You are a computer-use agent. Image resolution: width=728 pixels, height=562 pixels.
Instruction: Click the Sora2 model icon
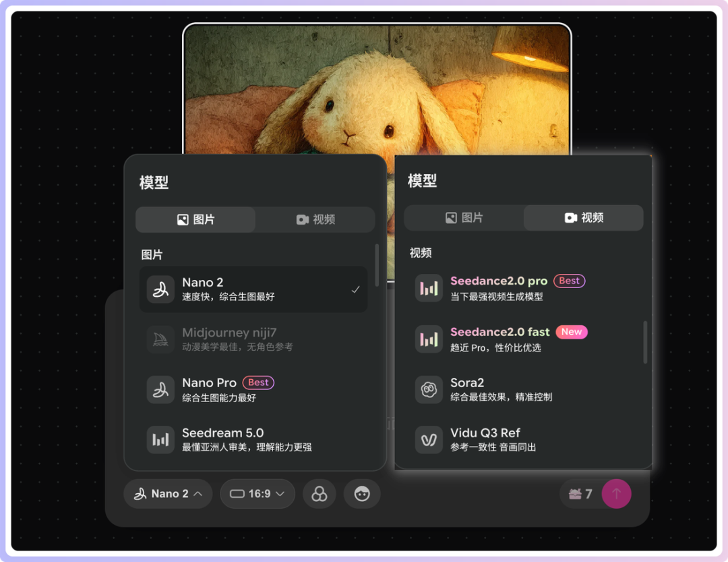pyautogui.click(x=429, y=389)
